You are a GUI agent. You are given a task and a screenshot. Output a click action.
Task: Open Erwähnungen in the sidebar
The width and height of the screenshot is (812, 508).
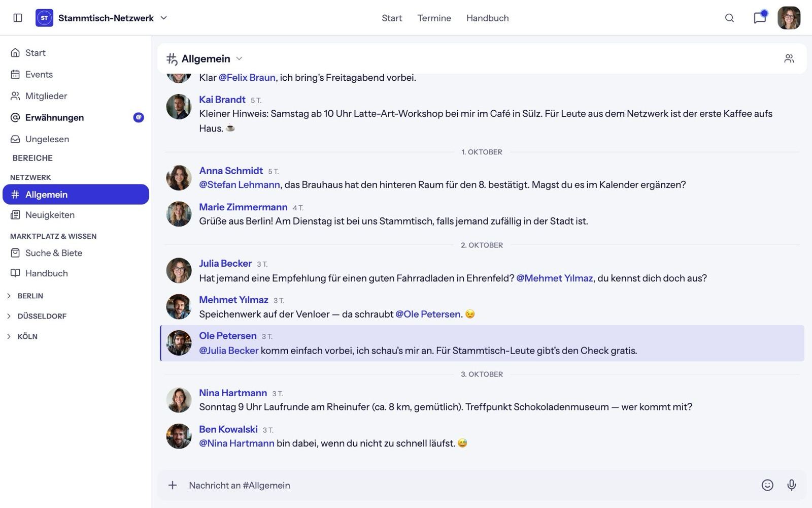click(76, 117)
